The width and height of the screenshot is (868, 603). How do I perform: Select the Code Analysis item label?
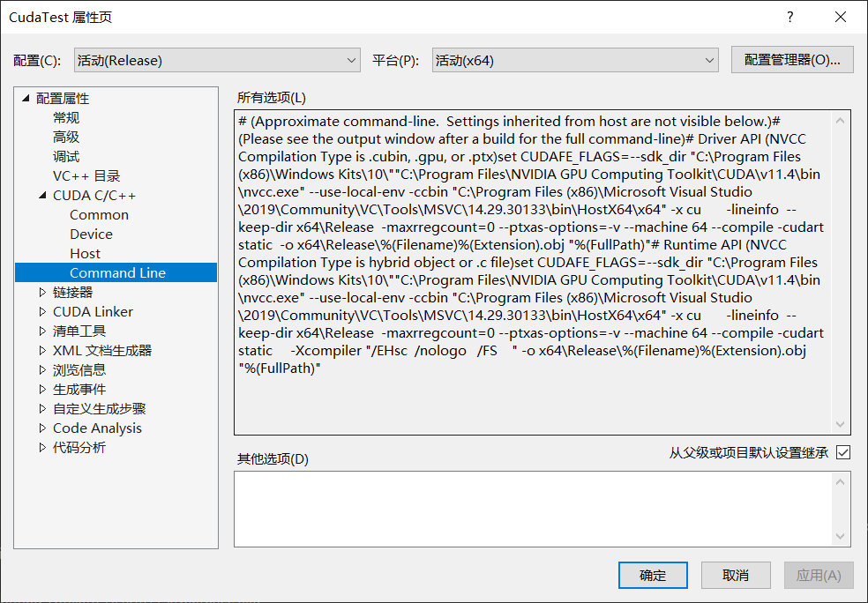click(97, 428)
